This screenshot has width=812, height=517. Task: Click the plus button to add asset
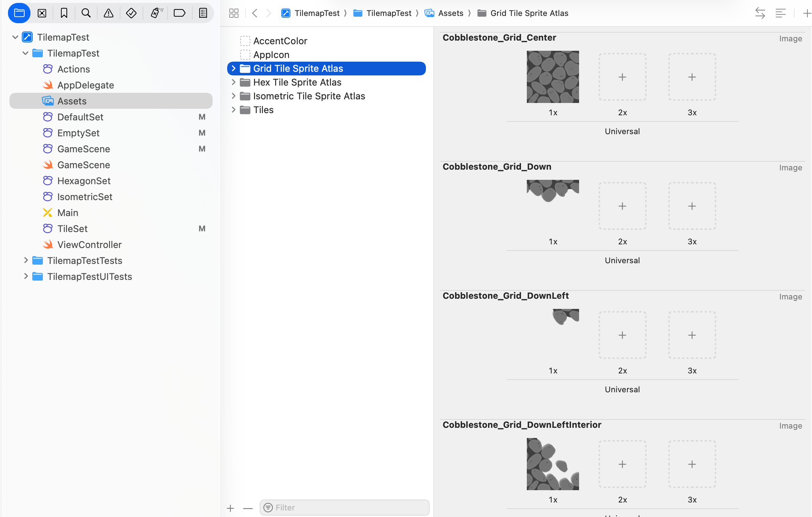(x=230, y=508)
